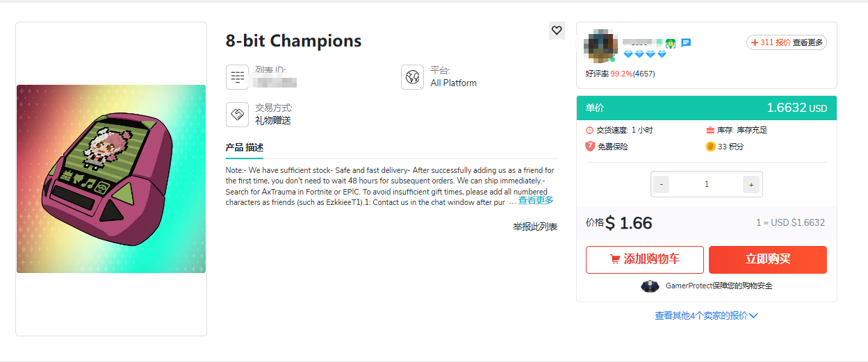
Task: Click the 举报此列表 report link
Action: [x=535, y=227]
